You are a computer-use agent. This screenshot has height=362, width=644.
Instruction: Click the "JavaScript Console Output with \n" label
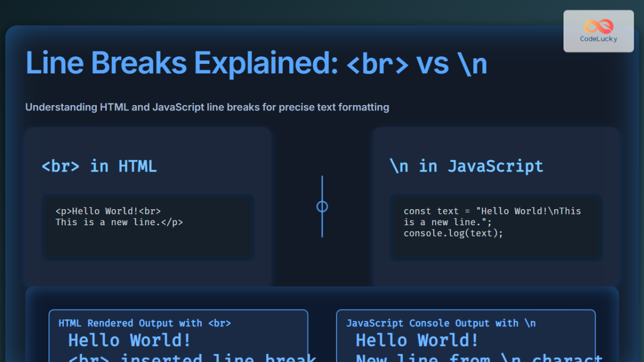[441, 323]
